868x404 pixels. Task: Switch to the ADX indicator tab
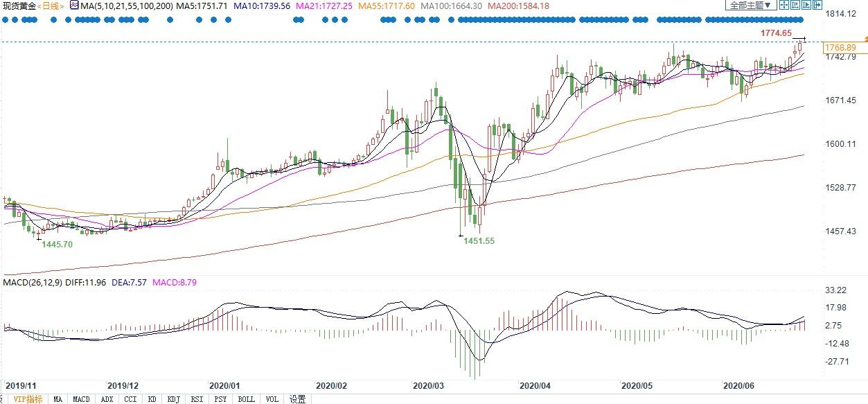(107, 399)
